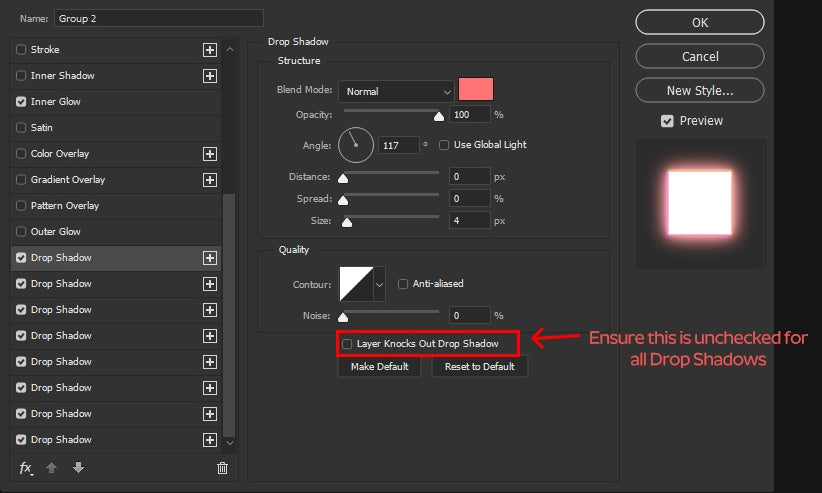Check Layer Knocks Out Drop Shadow
822x493 pixels.
pos(347,344)
